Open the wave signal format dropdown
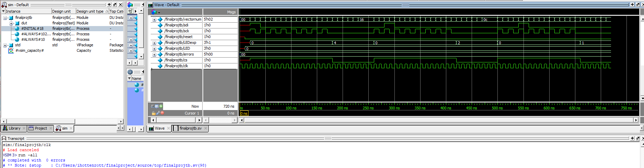 155,12
